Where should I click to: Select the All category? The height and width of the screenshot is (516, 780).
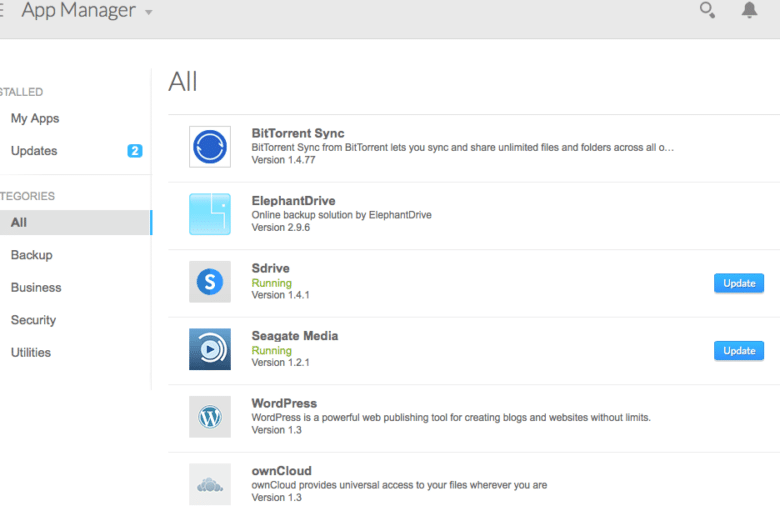pos(76,222)
